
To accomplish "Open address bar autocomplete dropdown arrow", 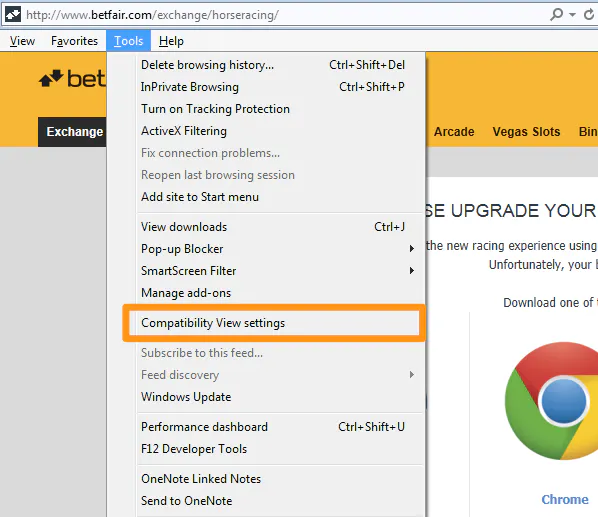I will (572, 15).
